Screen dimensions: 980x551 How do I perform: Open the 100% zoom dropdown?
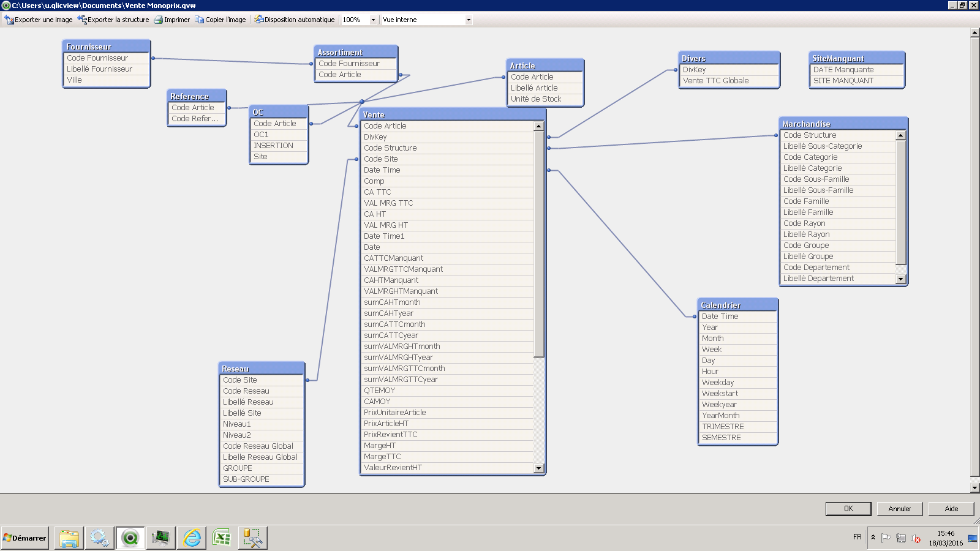pos(373,20)
